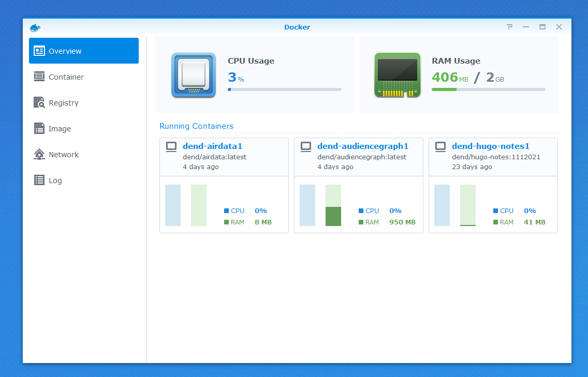Click the green RAM legend swatch for dend-audiencegraph1

(361, 222)
